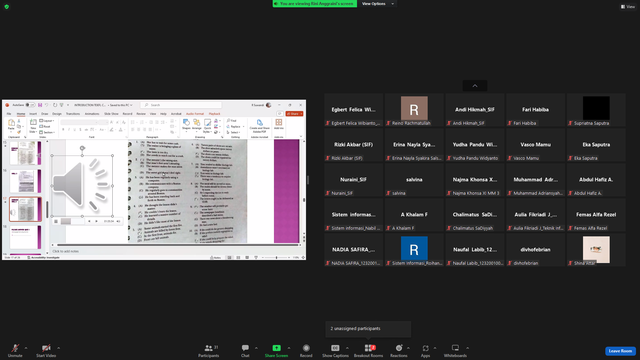Click the audio volume icon on playback bar
This screenshot has width=640, height=360.
click(x=118, y=221)
